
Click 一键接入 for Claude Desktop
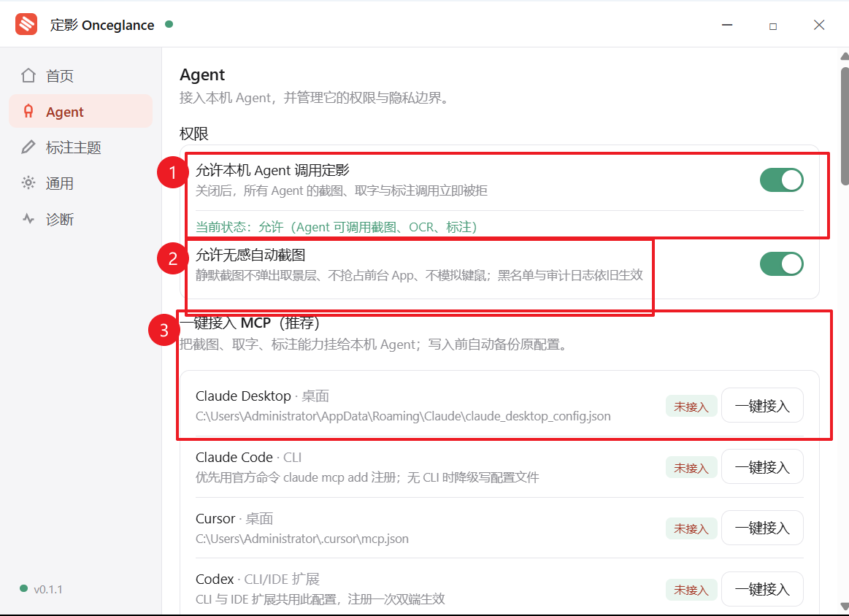point(762,405)
